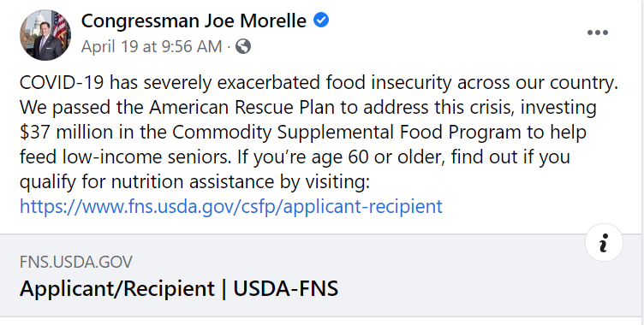The image size is (644, 325).
Task: Click the post's first sentence about COVID-19
Action: coord(319,83)
